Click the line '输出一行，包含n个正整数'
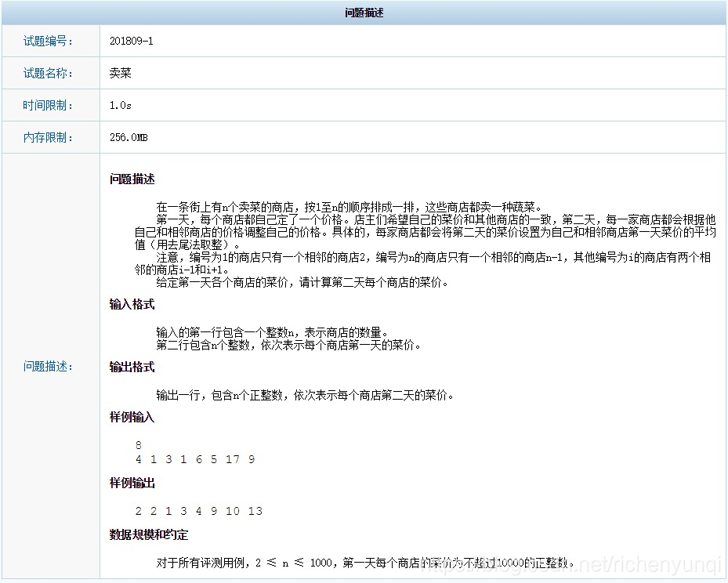This screenshot has width=728, height=583. tap(305, 395)
